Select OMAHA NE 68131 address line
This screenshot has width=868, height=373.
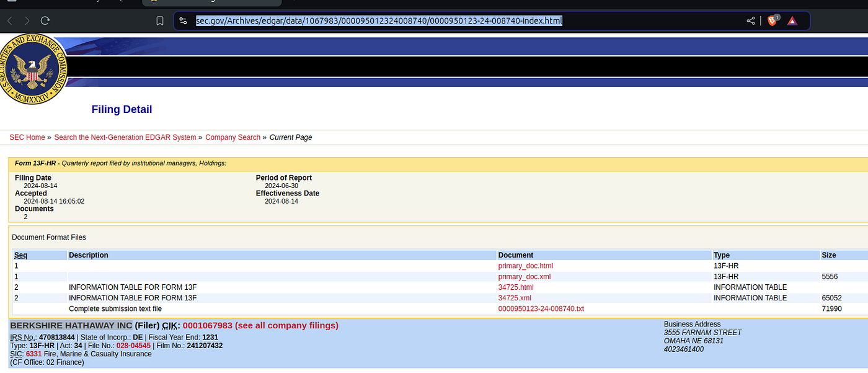point(694,341)
